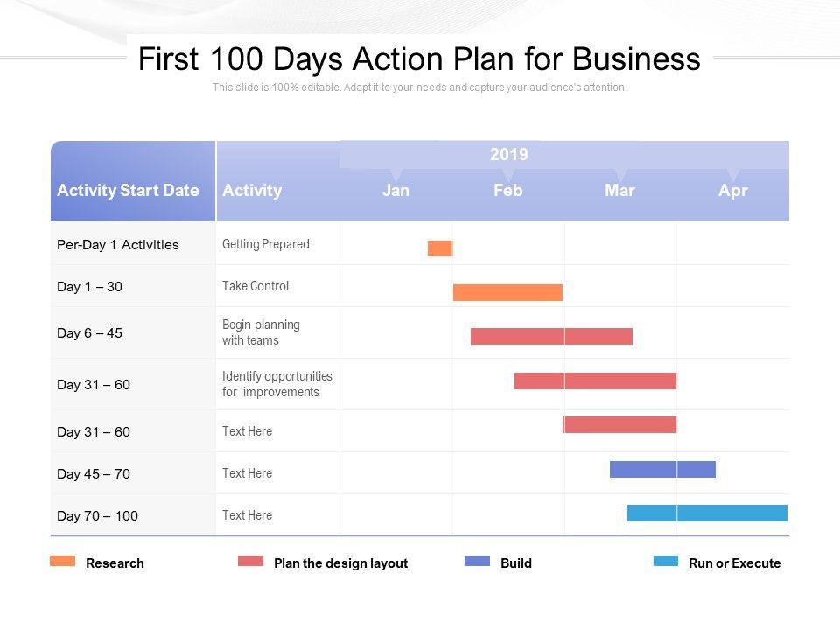Select the Feb month header
Screen dimensions: 840x630
507,190
